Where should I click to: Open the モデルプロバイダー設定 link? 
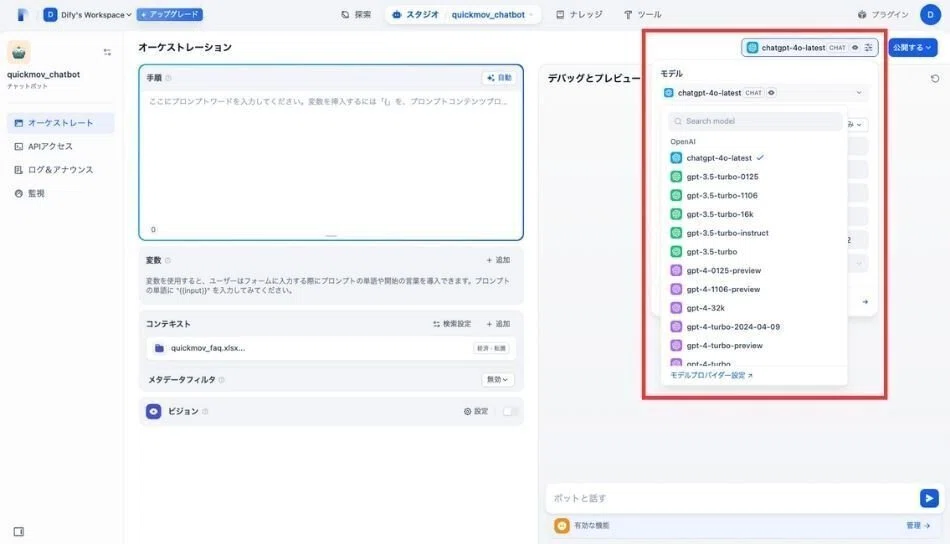point(711,376)
